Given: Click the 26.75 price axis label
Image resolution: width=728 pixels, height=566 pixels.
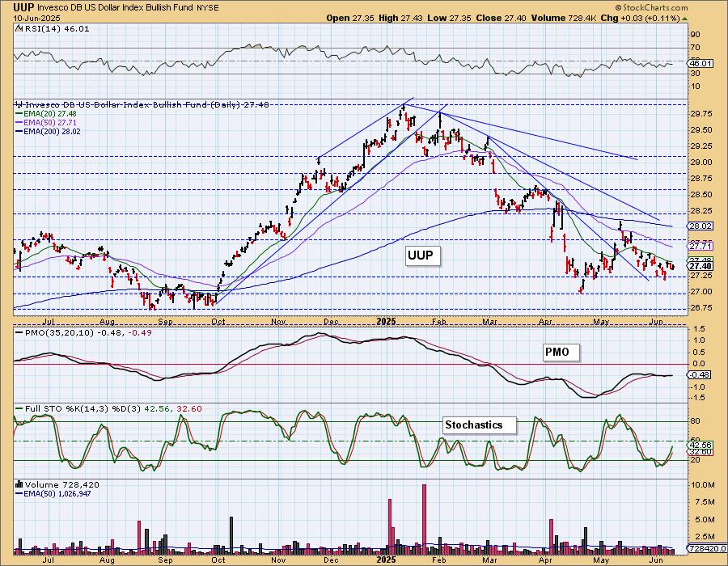Looking at the screenshot, I should pos(700,308).
